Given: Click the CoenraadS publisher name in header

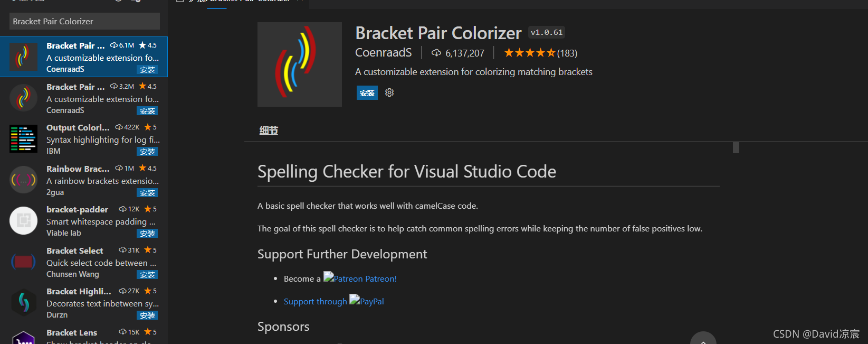Looking at the screenshot, I should tap(384, 53).
